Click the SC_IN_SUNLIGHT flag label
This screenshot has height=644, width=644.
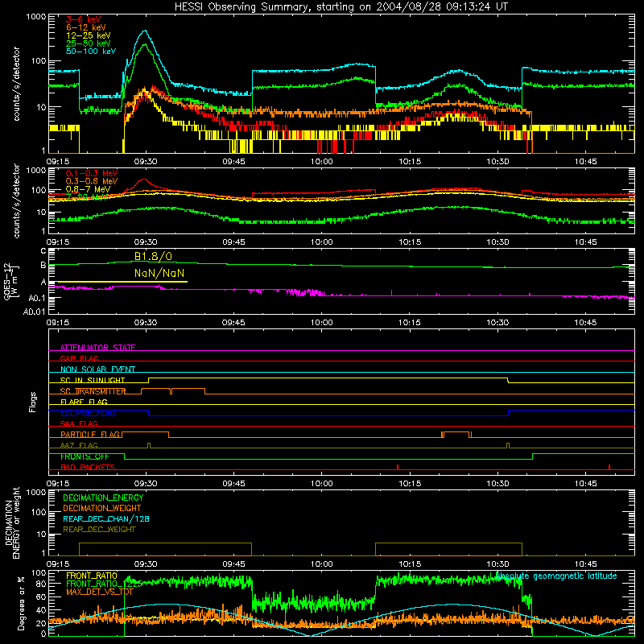[93, 380]
